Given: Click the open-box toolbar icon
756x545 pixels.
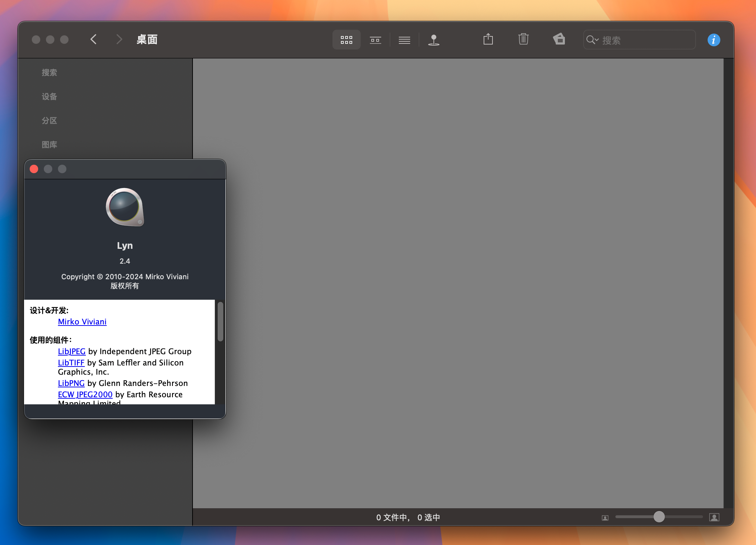Looking at the screenshot, I should click(559, 39).
